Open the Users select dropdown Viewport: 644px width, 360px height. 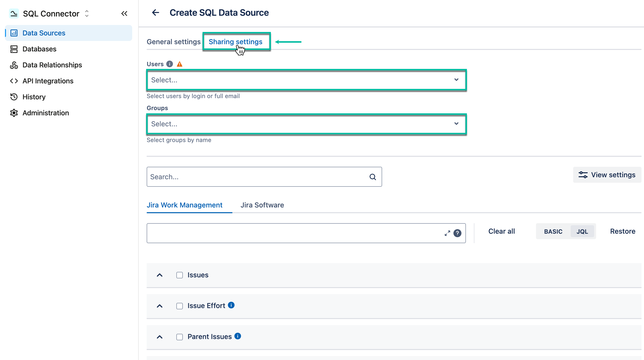(306, 80)
